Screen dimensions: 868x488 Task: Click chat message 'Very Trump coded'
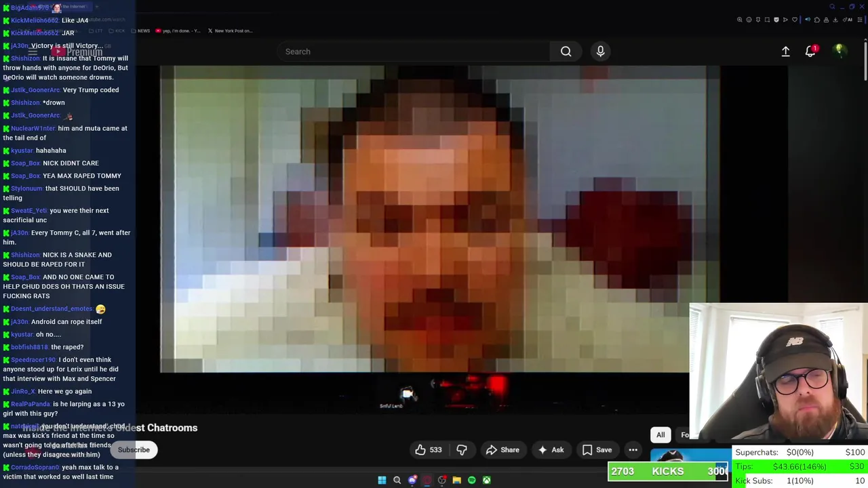click(x=90, y=89)
